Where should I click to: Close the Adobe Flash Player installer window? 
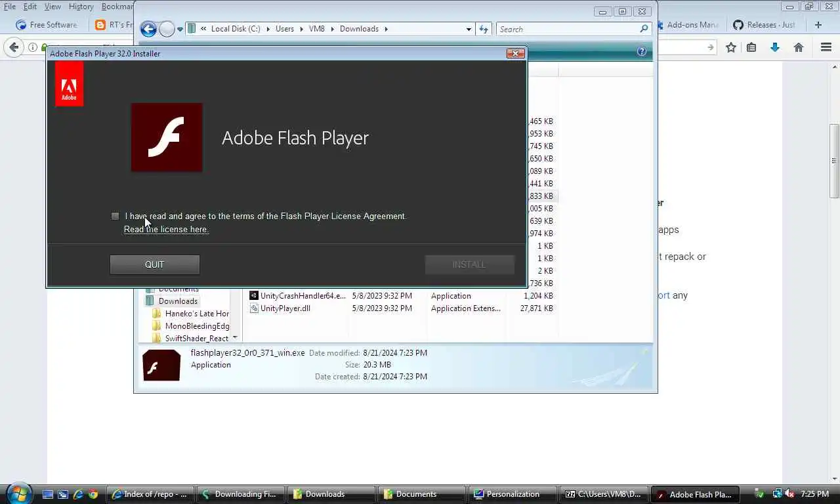coord(515,53)
